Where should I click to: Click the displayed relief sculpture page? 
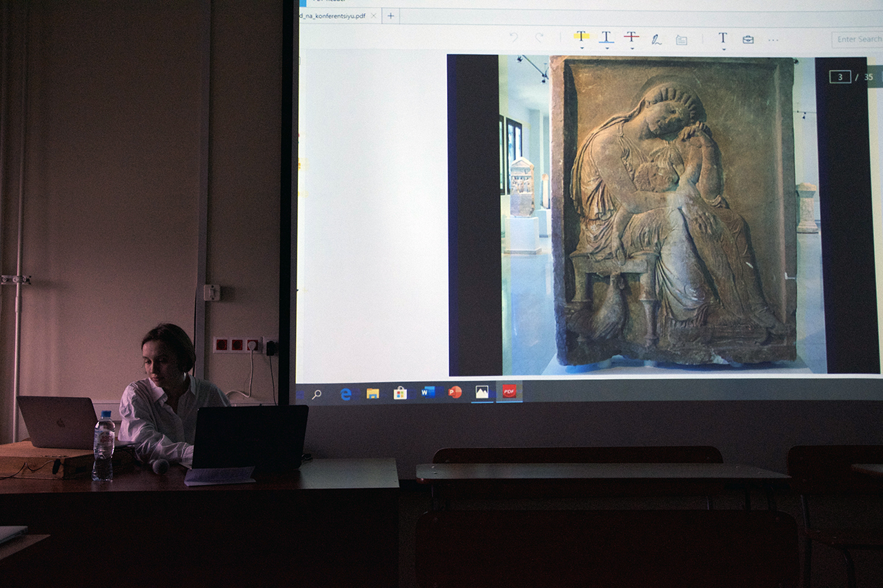tap(662, 214)
